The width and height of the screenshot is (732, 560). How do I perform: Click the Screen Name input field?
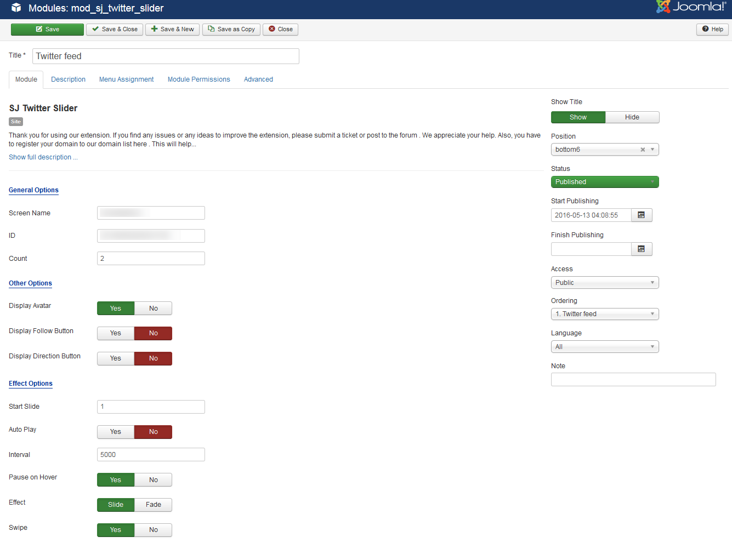click(x=151, y=213)
